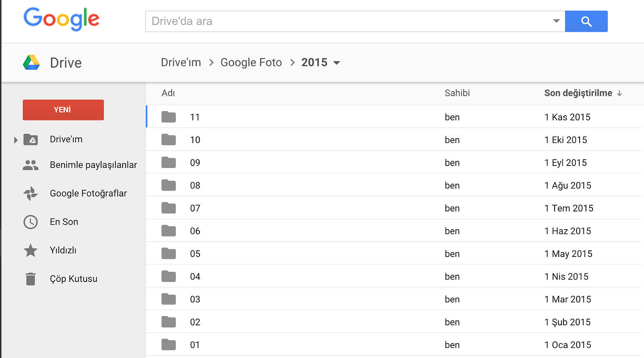Click the Google Drive triangle logo
Image resolution: width=644 pixels, height=358 pixels.
[x=31, y=63]
